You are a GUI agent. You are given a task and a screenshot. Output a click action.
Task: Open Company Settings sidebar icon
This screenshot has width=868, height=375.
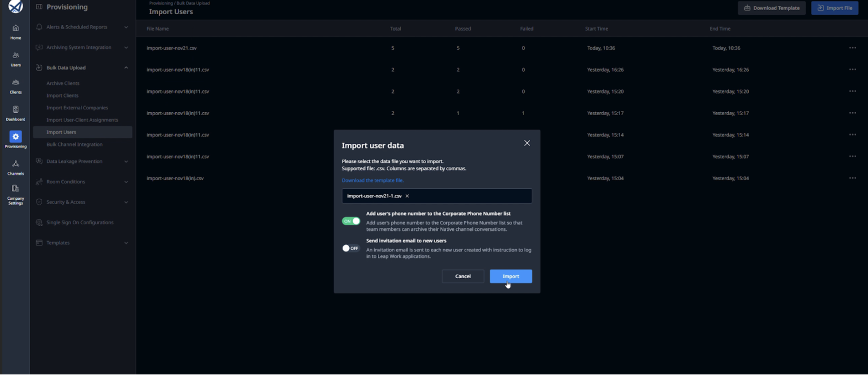[x=16, y=195]
